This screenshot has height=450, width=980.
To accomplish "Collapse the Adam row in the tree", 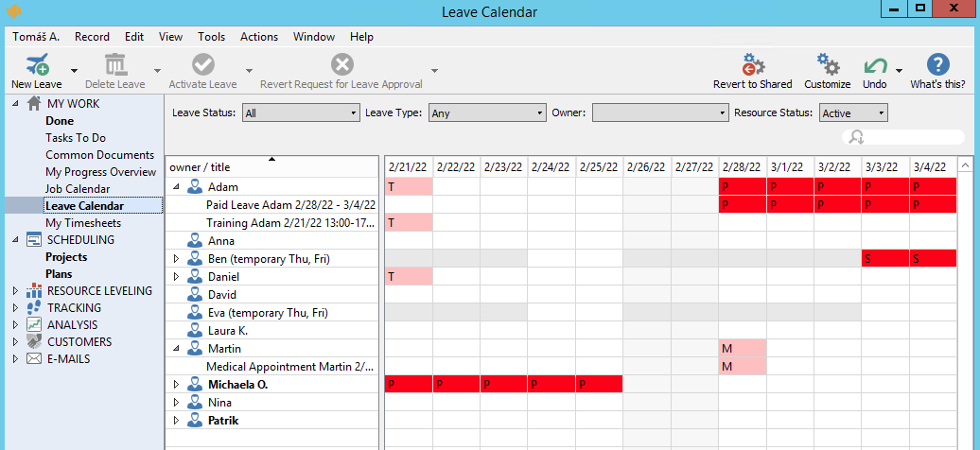I will point(176,187).
